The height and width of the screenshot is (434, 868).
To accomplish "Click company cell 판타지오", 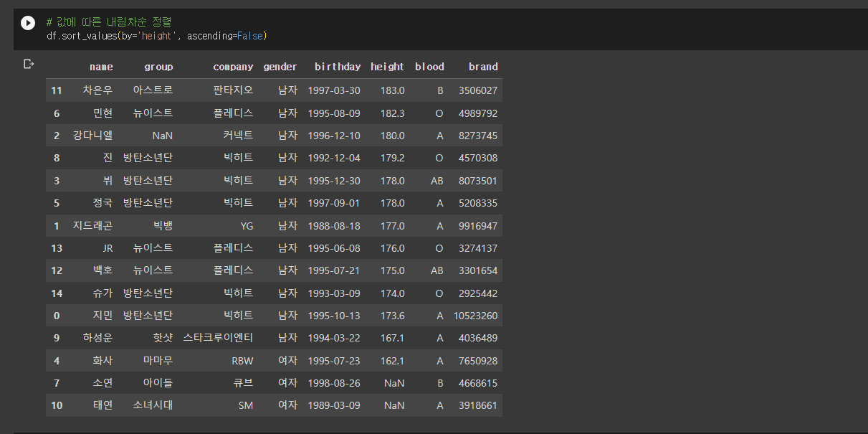I will click(233, 90).
